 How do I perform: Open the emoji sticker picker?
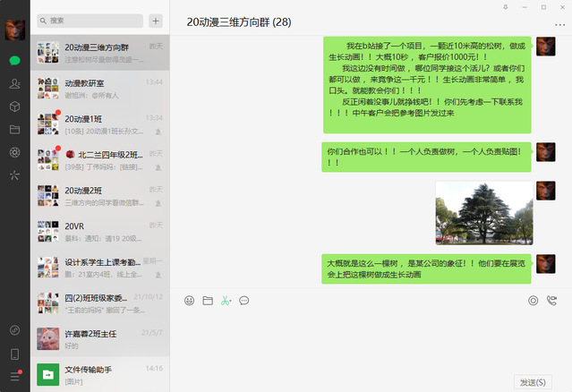pyautogui.click(x=189, y=301)
